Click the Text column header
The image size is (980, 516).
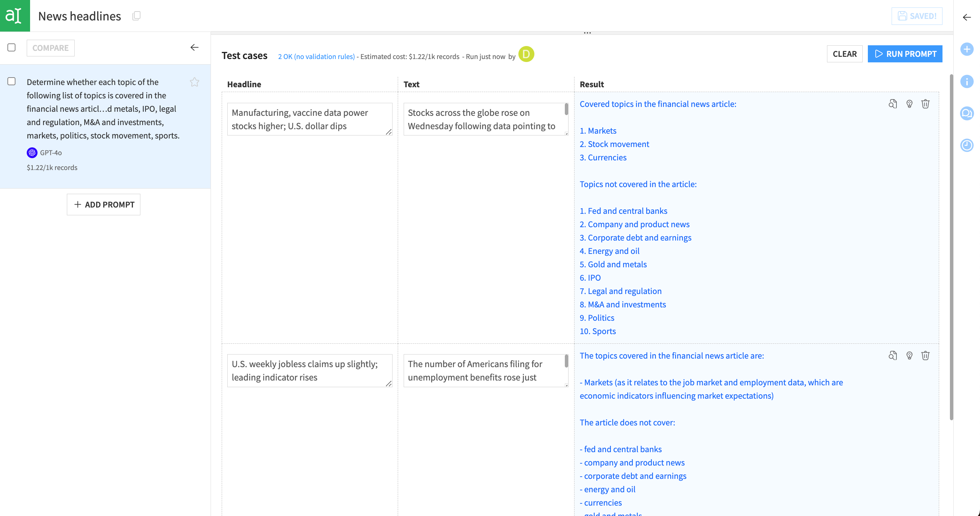pos(411,84)
